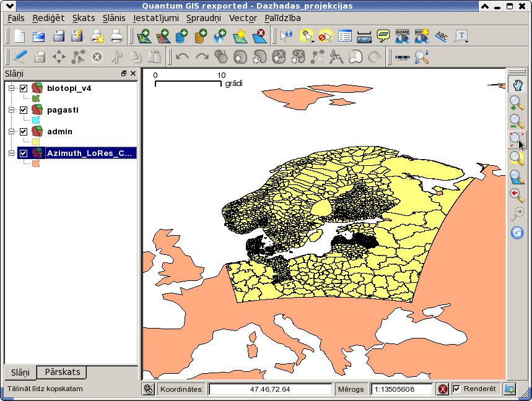The image size is (532, 401).
Task: Save the current project
Action: pyautogui.click(x=59, y=36)
